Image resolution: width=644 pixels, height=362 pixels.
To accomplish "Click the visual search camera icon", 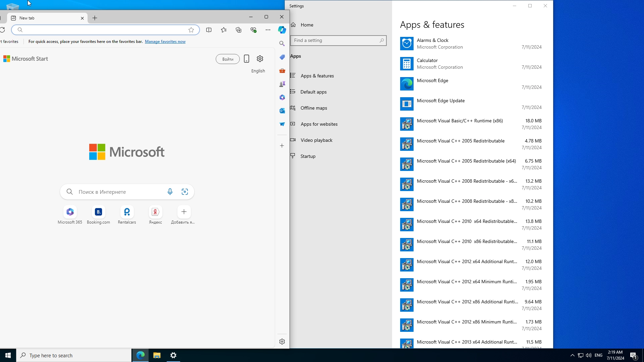I will click(x=185, y=192).
